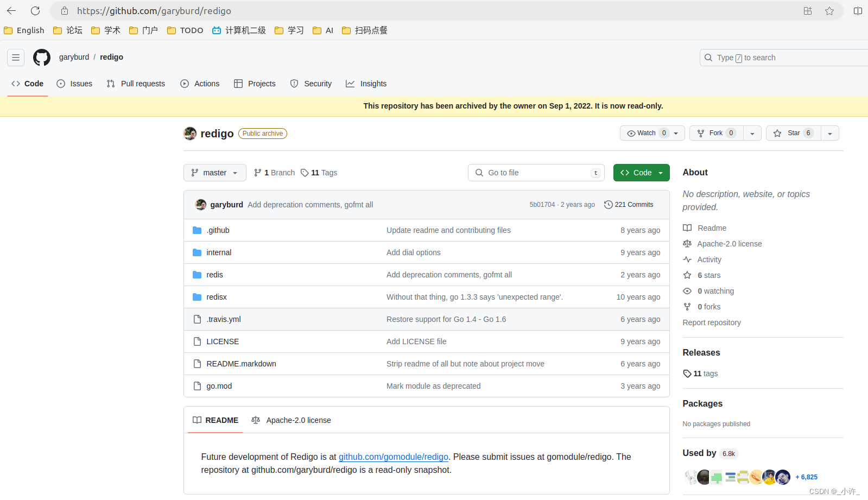868x500 pixels.
Task: Open the browser apps grid icon
Action: click(x=808, y=11)
